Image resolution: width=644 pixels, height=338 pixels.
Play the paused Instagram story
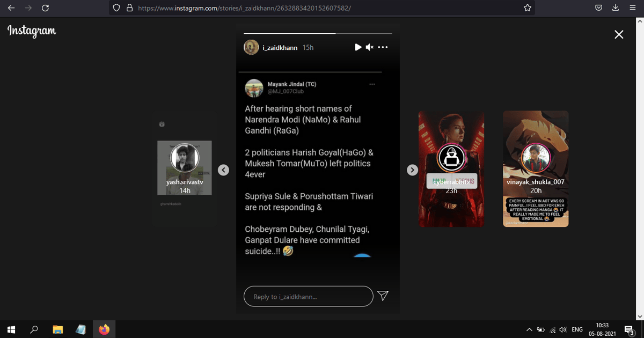pyautogui.click(x=358, y=47)
